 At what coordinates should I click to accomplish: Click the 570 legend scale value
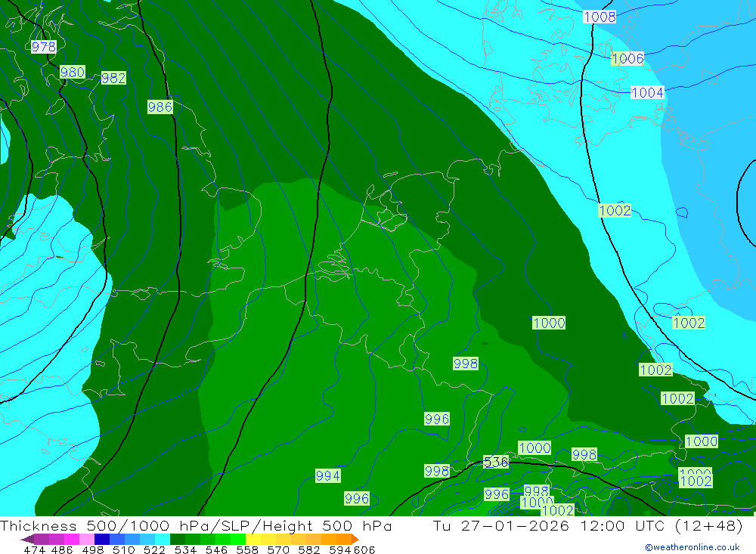point(277,550)
